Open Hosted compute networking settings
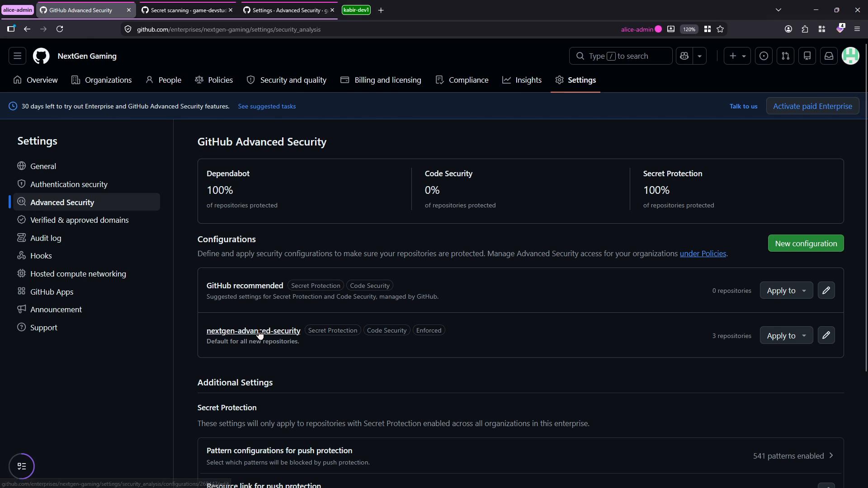 pos(86,274)
